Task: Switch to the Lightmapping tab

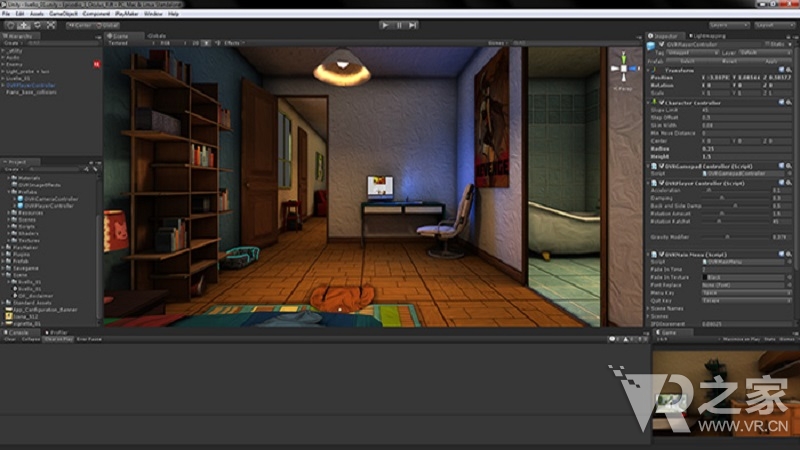Action: (x=707, y=36)
